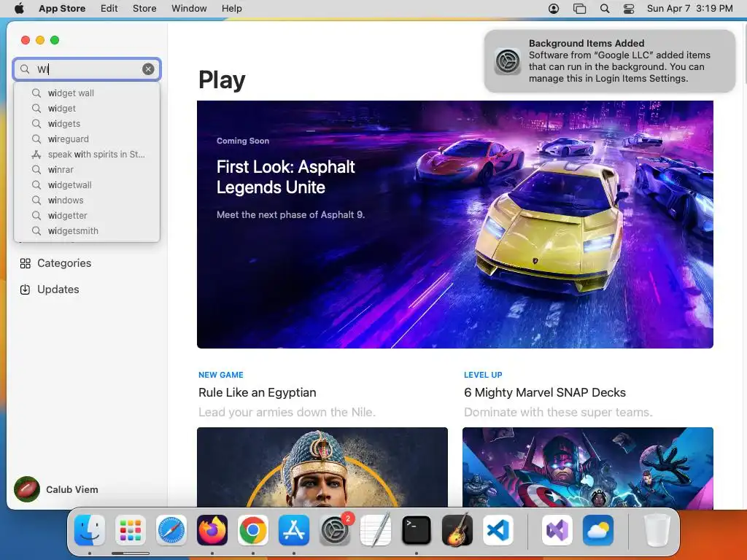This screenshot has height=560, width=747.
Task: Choose the 'winrar' search suggestion
Action: [x=88, y=169]
